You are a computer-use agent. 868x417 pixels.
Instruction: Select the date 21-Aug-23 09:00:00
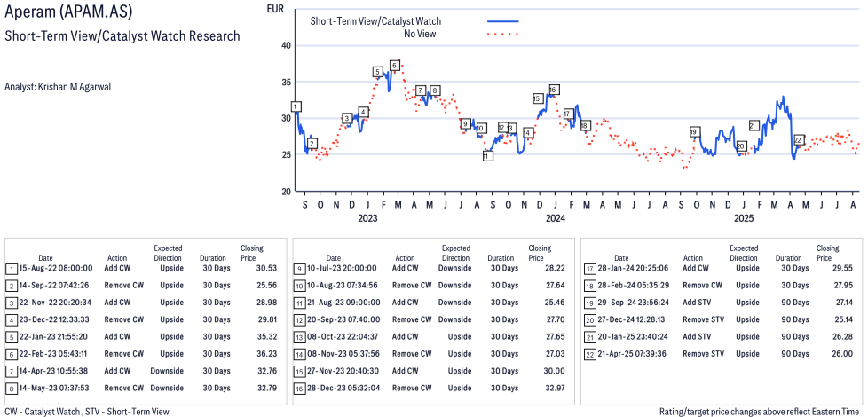coord(344,303)
